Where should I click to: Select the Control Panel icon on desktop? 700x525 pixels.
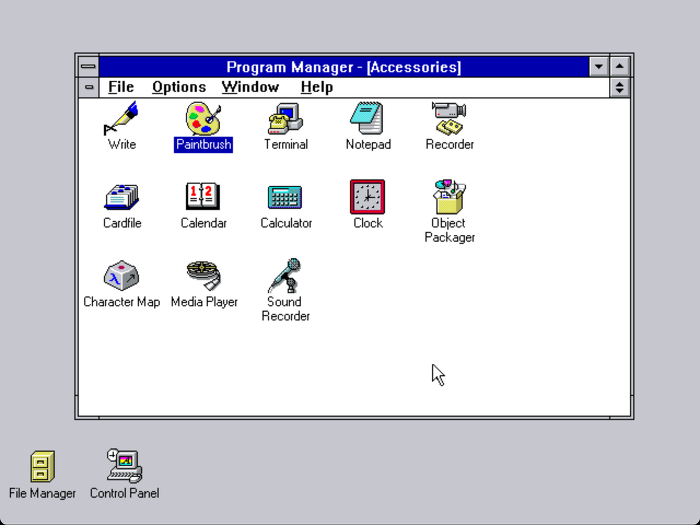125,466
